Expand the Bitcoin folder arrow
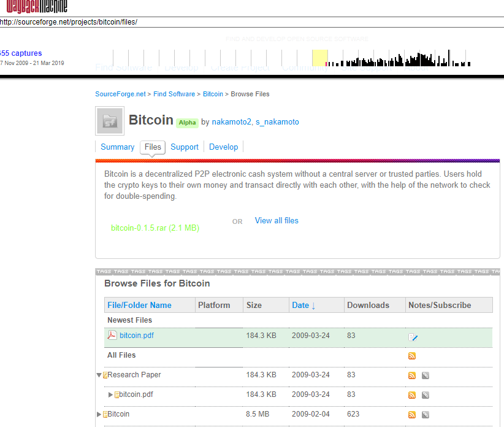Screen dimensions: 504x427 99,414
